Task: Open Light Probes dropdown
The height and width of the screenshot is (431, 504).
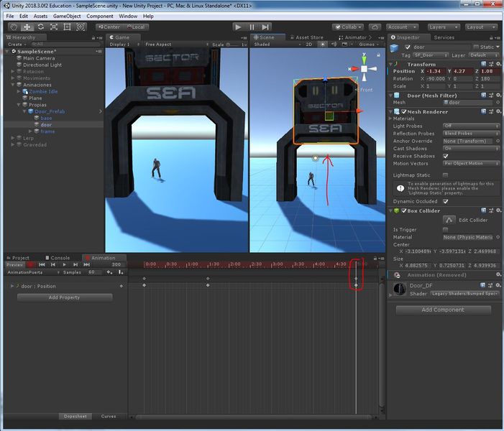Action: [x=471, y=126]
